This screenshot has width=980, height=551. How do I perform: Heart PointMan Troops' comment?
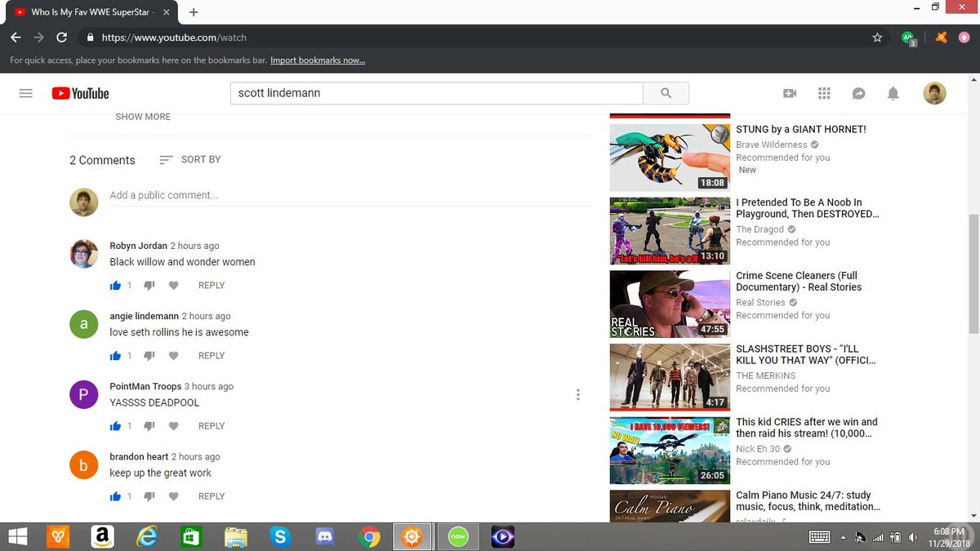[x=173, y=426]
